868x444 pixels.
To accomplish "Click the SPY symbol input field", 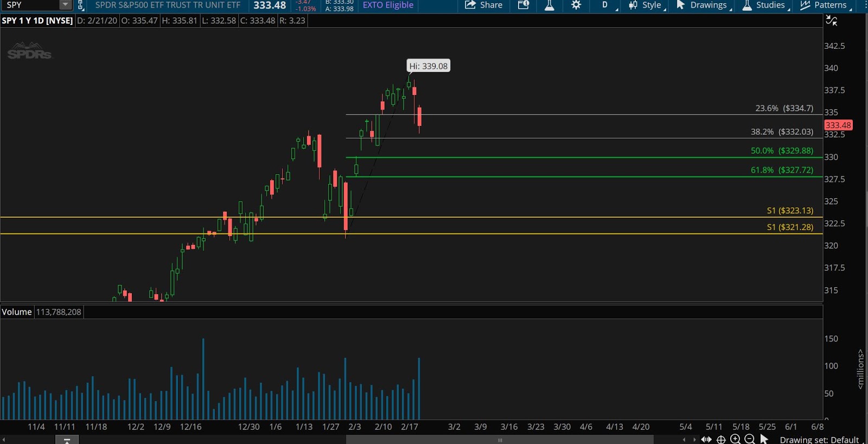I will coord(30,5).
